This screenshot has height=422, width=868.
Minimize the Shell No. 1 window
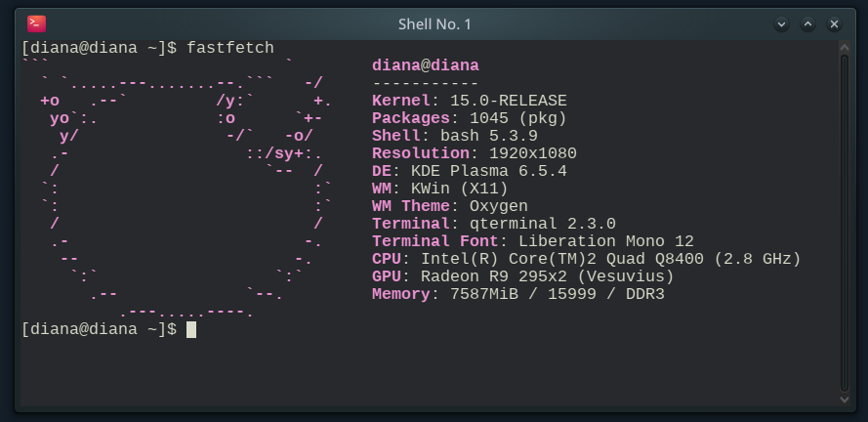(x=782, y=23)
